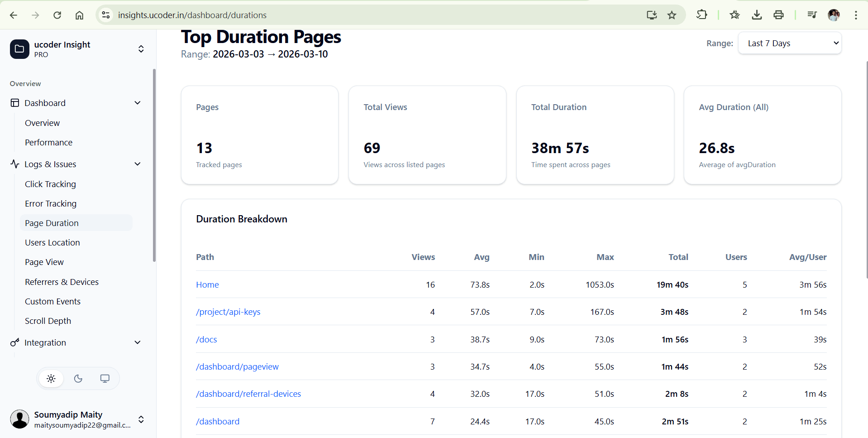The height and width of the screenshot is (438, 868).
Task: Click the Logs & Issues activity icon
Action: (15, 164)
